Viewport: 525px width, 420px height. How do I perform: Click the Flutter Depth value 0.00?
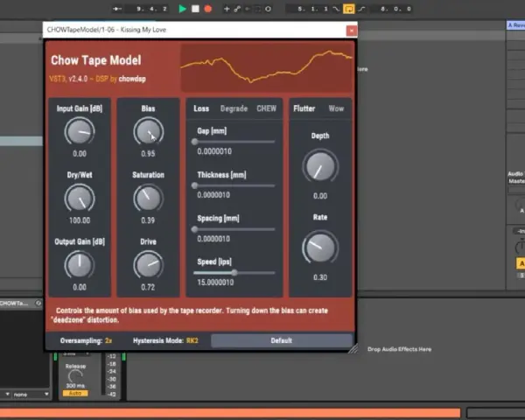[x=320, y=196]
